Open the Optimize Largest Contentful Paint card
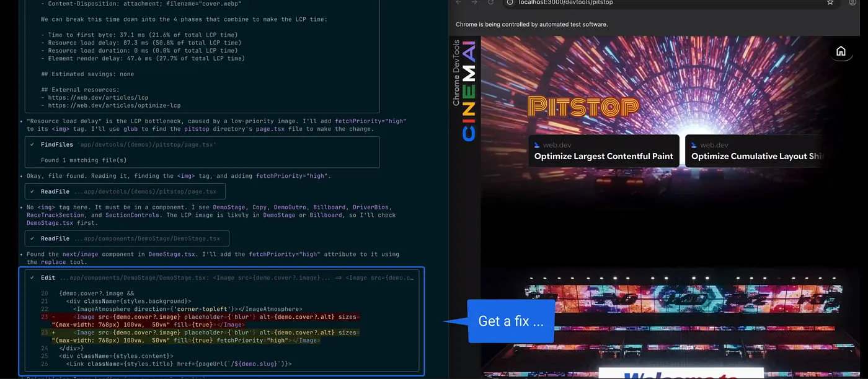 pos(603,150)
